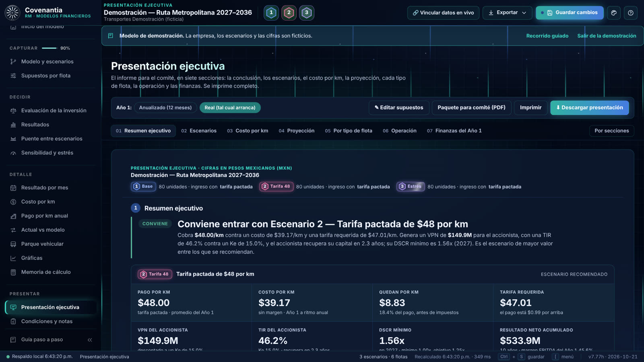Click Salir de la demostración link
644x362 pixels.
[x=607, y=36]
